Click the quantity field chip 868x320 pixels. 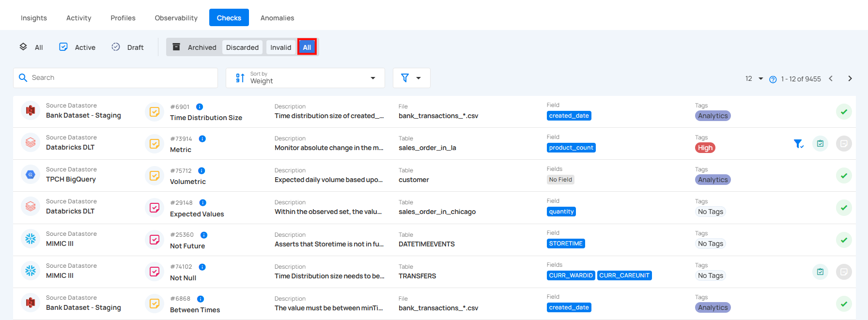[x=561, y=212]
